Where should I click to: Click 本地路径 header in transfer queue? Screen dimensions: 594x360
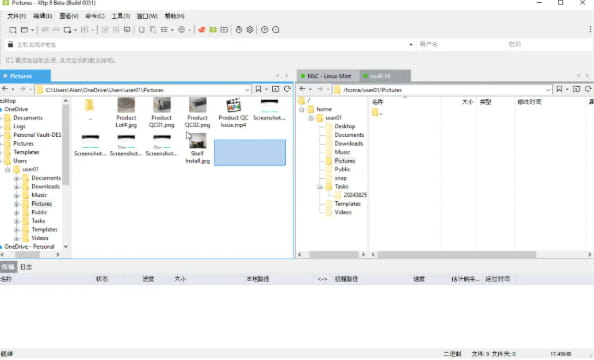pyautogui.click(x=258, y=279)
